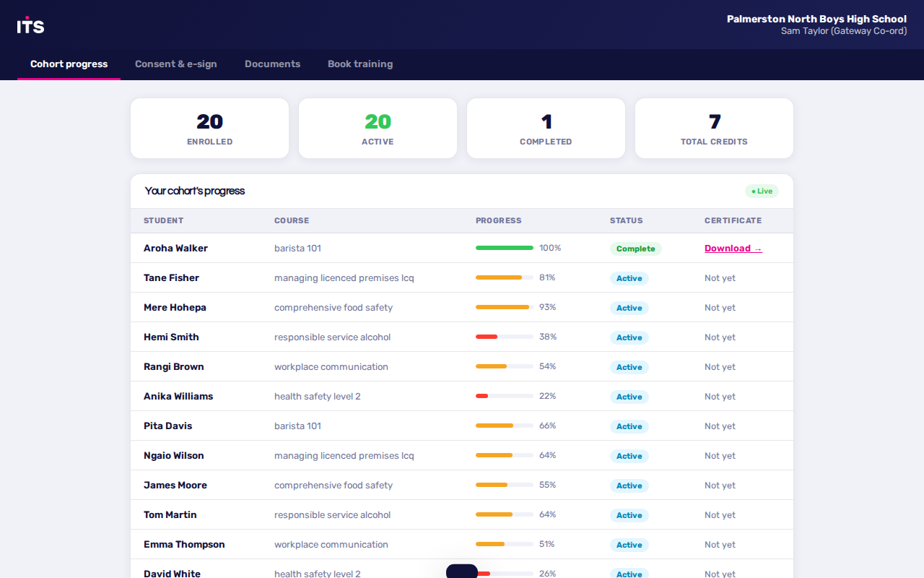Download Aroha Walker's certificate
This screenshot has width=924, height=578.
[733, 249]
